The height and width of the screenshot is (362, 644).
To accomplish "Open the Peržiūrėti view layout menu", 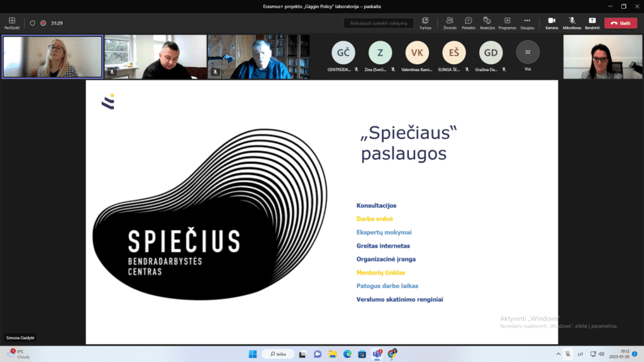I will coord(12,23).
